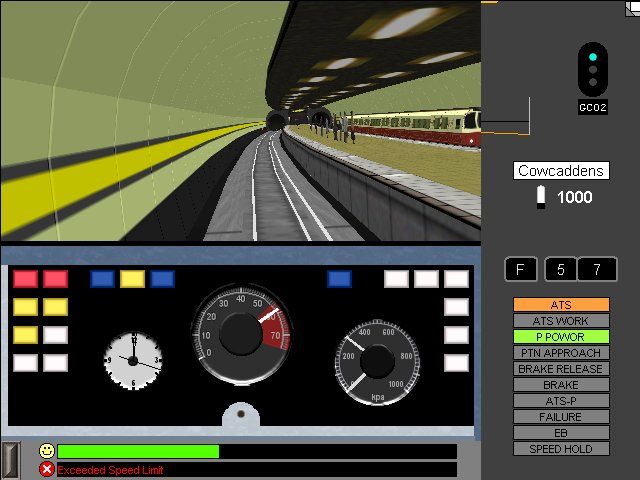Click the PTN APPROACH indicator
Image resolution: width=640 pixels, height=480 pixels.
pyautogui.click(x=560, y=353)
